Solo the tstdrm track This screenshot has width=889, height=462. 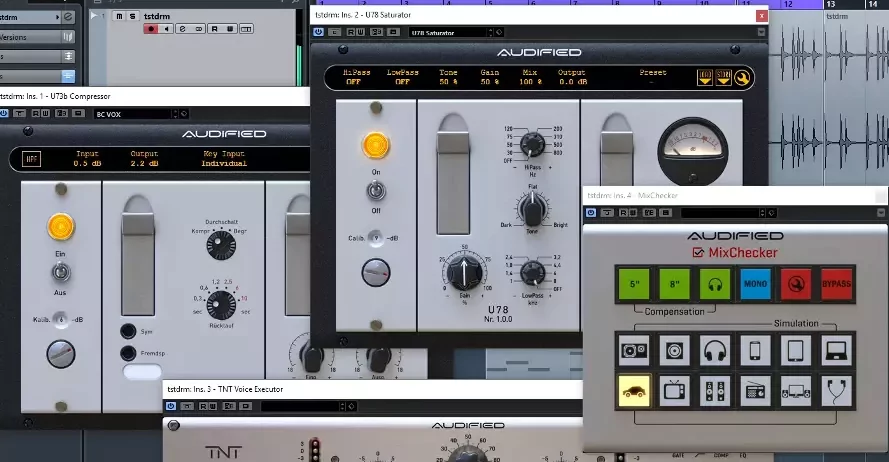coord(132,16)
